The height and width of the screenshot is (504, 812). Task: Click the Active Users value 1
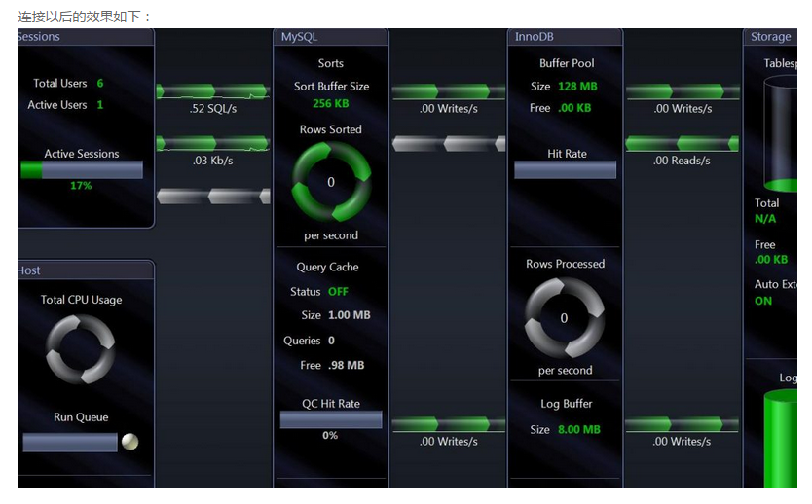[100, 104]
